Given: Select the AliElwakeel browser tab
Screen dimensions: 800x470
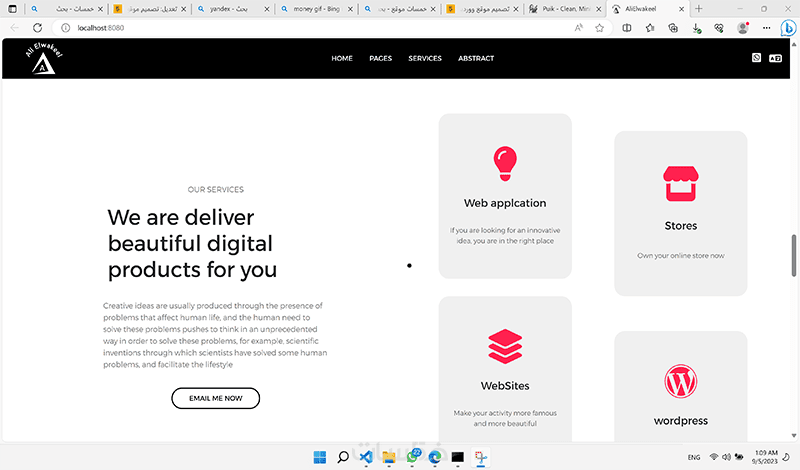Looking at the screenshot, I should click(x=648, y=9).
